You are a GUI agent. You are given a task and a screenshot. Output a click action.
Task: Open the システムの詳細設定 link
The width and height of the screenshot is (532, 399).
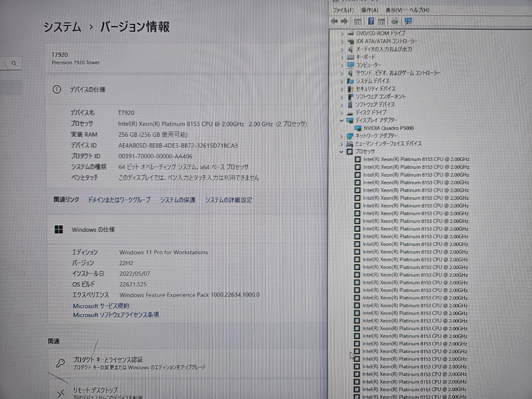tap(229, 200)
